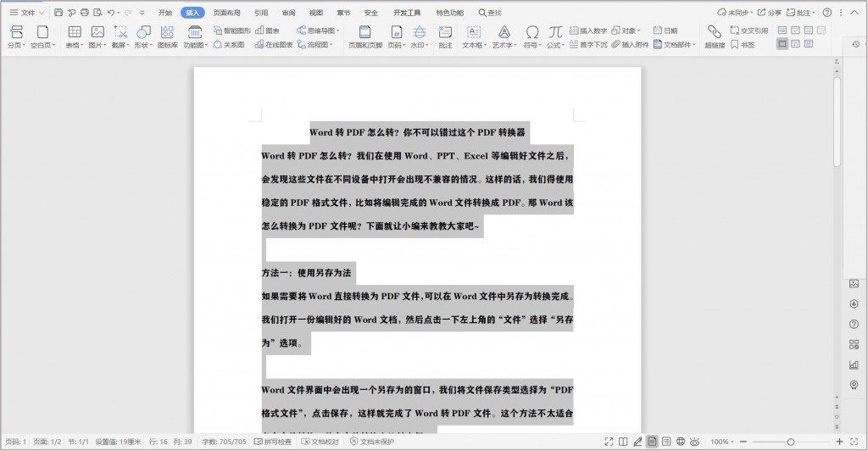This screenshot has width=868, height=451.
Task: Toggle eye protection mode icon
Action: [695, 442]
